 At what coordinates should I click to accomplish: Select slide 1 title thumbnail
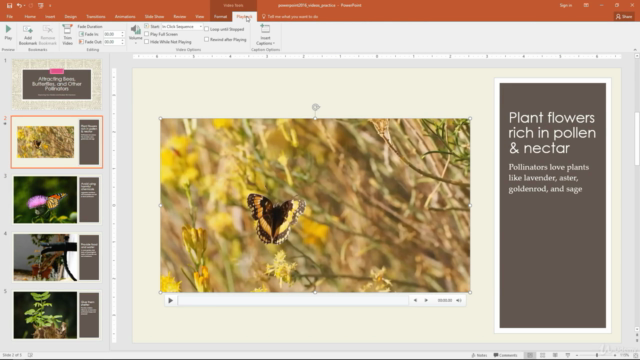point(57,84)
